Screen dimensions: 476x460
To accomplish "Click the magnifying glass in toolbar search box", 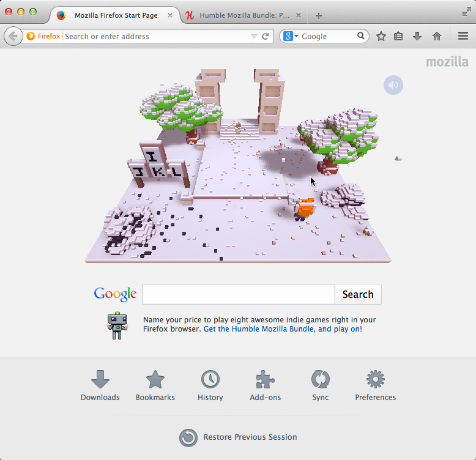I will pyautogui.click(x=360, y=36).
